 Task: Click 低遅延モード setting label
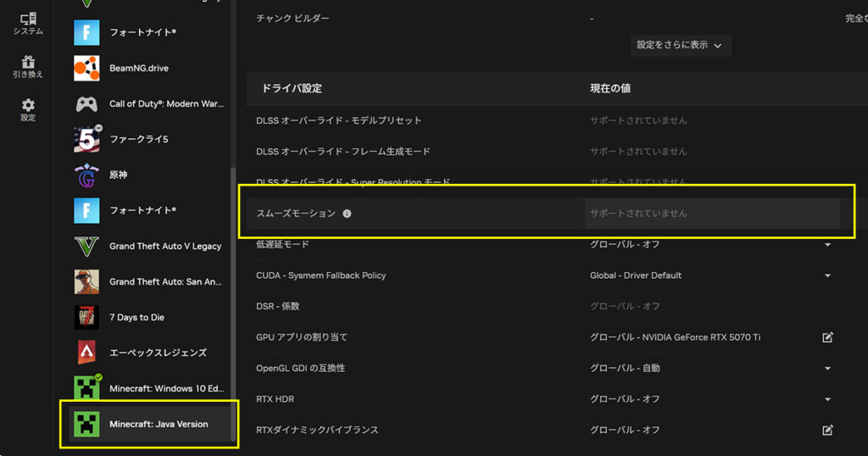click(282, 245)
